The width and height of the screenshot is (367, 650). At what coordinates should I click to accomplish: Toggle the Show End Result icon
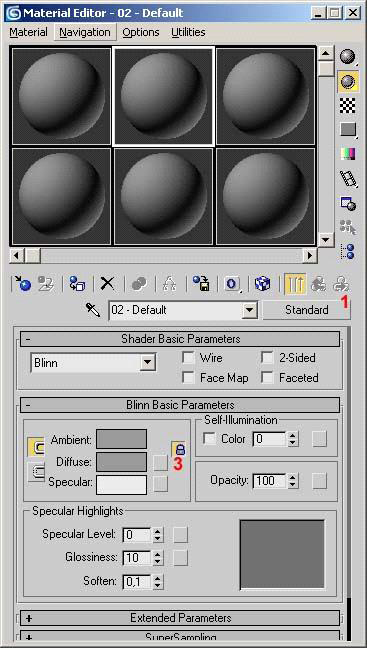[x=295, y=284]
